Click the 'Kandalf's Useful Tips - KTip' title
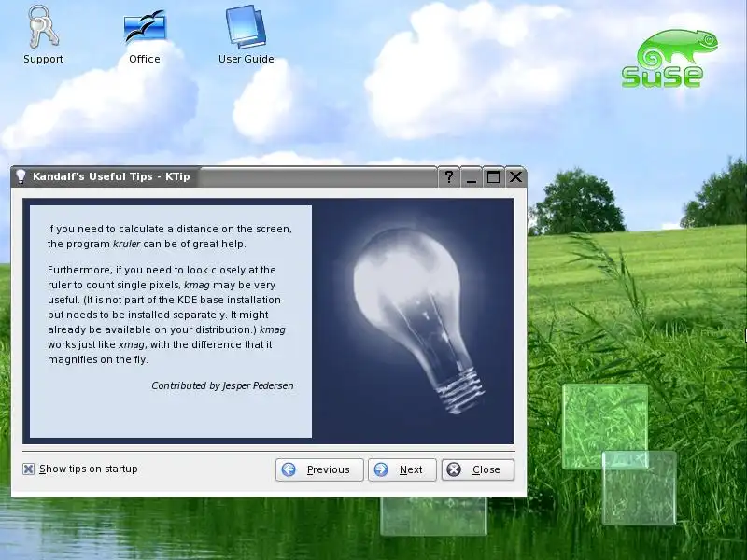The height and width of the screenshot is (560, 747). coord(111,176)
